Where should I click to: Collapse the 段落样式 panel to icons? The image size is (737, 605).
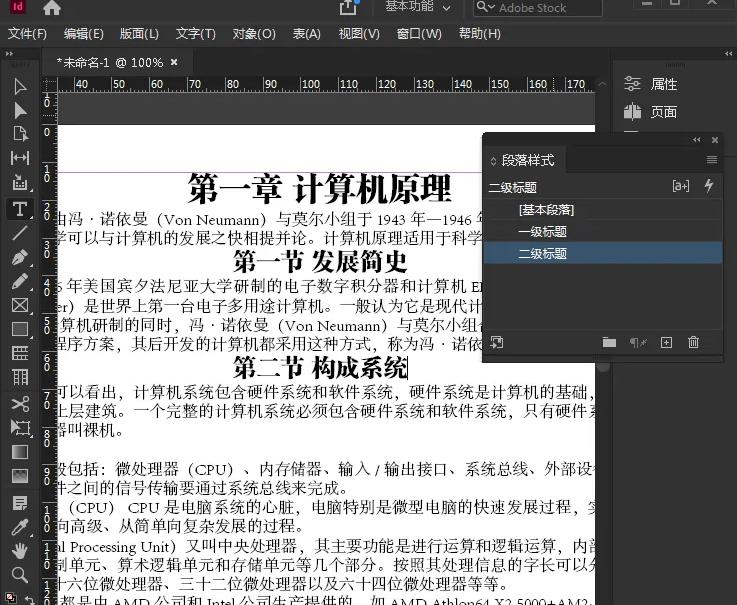coord(697,140)
